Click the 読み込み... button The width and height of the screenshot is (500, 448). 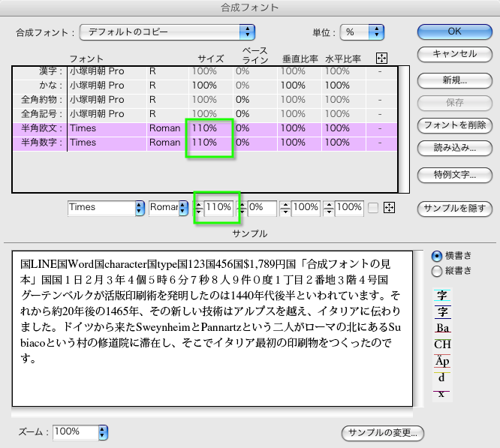click(x=455, y=148)
